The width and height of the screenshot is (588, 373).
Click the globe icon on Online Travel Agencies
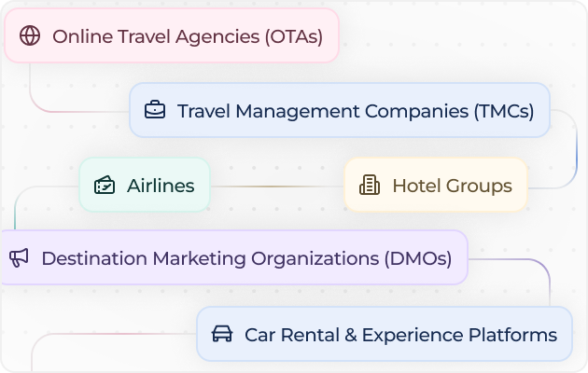coord(30,36)
